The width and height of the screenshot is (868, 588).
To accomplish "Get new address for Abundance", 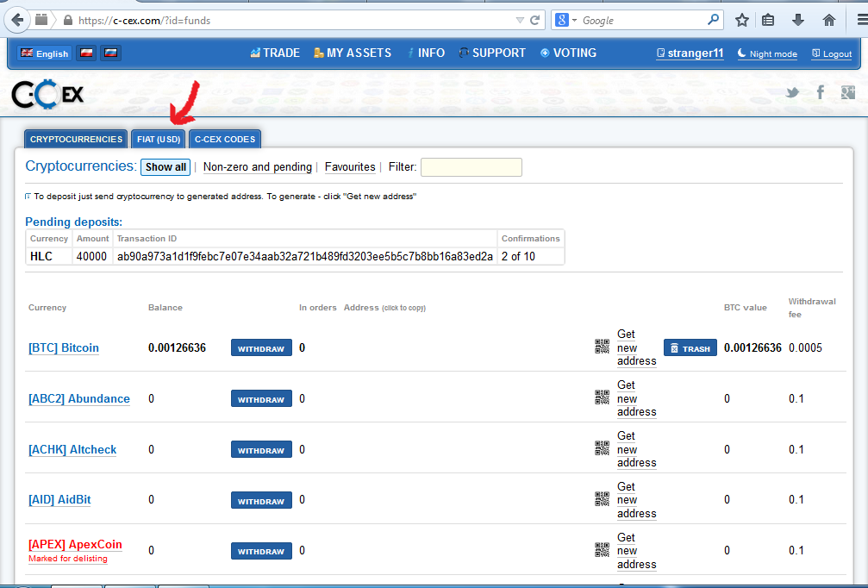I will [637, 398].
